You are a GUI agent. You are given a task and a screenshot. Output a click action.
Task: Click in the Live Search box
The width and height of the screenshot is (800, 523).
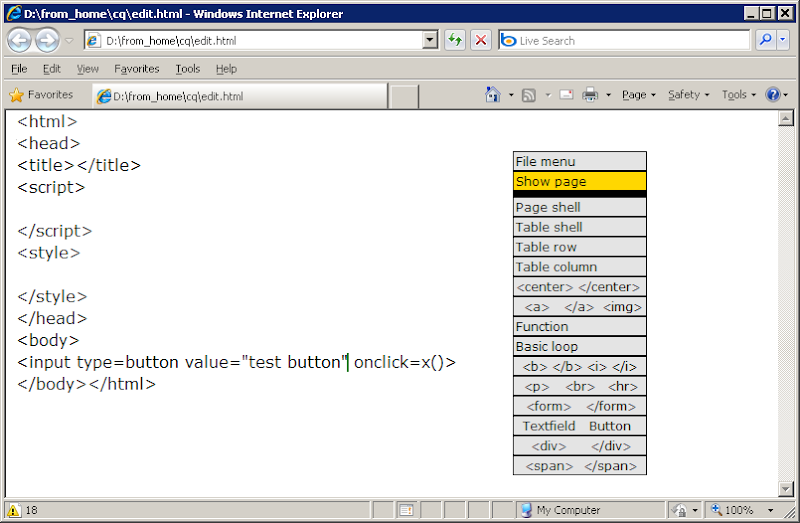pyautogui.click(x=623, y=40)
